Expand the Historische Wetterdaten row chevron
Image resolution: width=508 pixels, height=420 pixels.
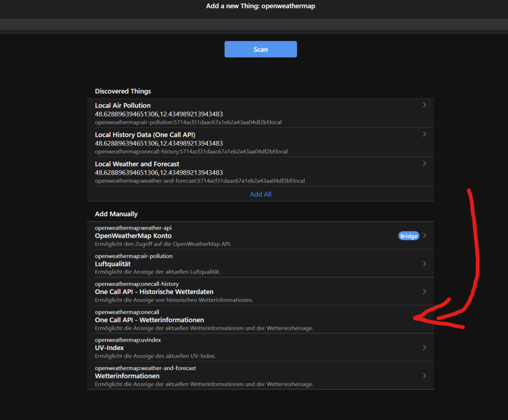pos(425,292)
